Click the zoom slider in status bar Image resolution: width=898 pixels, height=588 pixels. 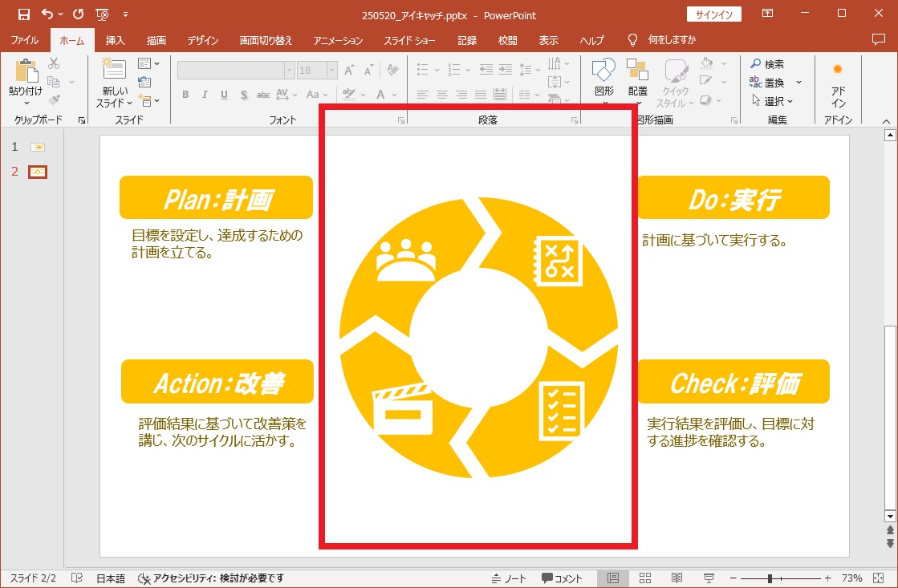pos(770,578)
